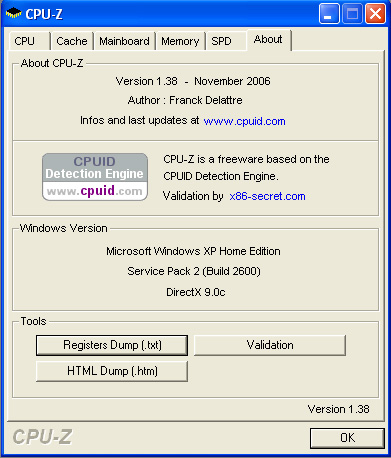This screenshot has width=391, height=458.
Task: Click the 'Infos and last updates at' text
Action: 139,120
